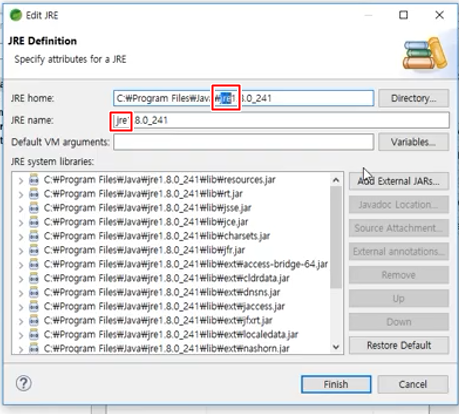Click the External annotations... button
The image size is (459, 414).
tap(399, 251)
